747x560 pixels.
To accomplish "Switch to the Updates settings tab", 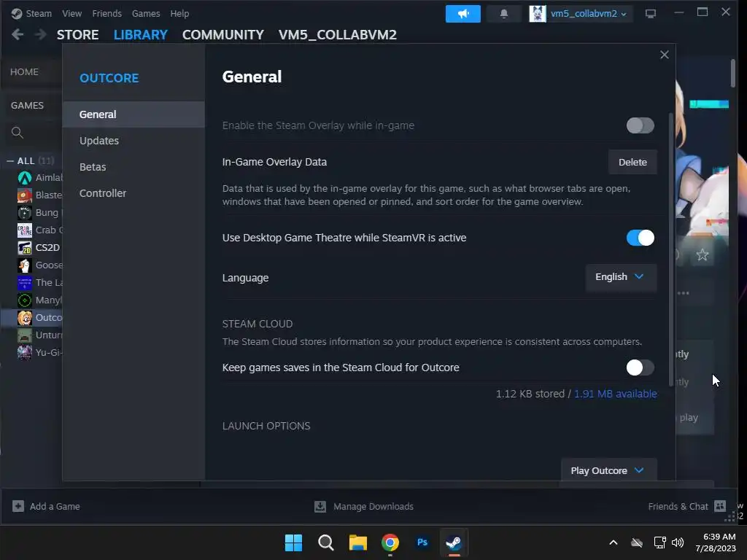I will [x=133, y=141].
